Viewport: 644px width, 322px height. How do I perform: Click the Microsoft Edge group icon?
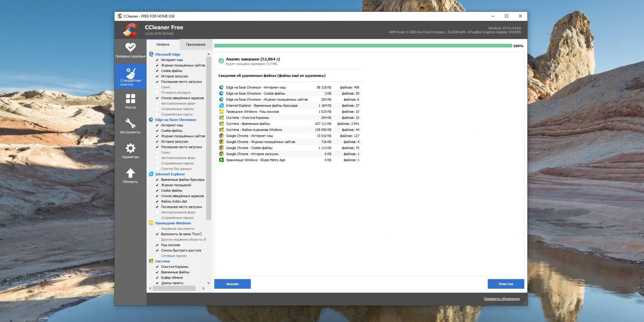151,54
